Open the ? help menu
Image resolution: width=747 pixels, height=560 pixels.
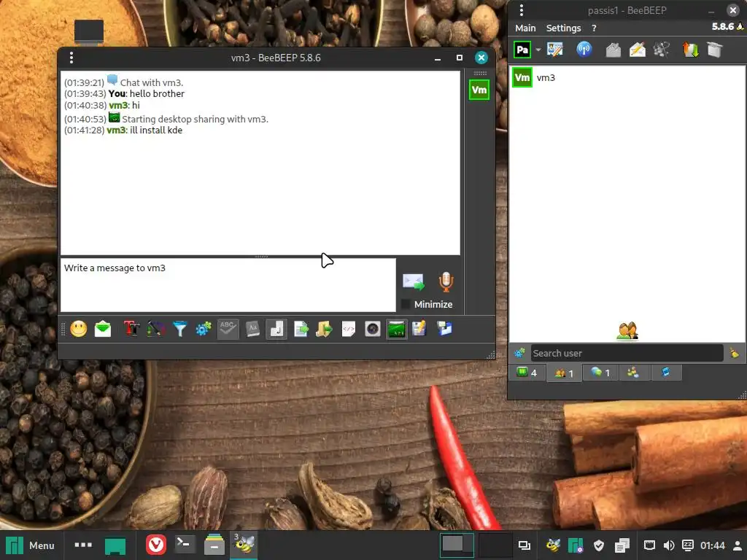594,28
